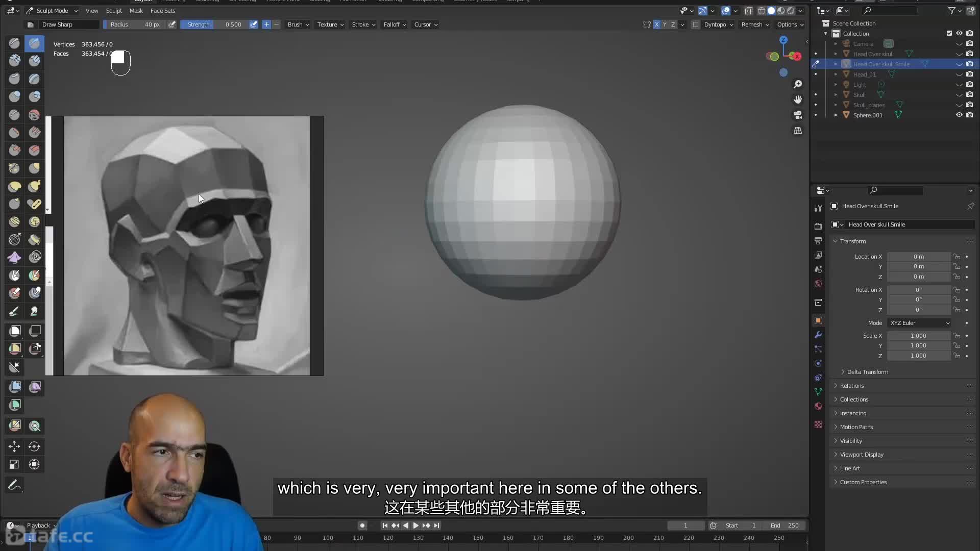Open the Brush settings dropdown
Screen dimensions: 980x551
point(298,24)
